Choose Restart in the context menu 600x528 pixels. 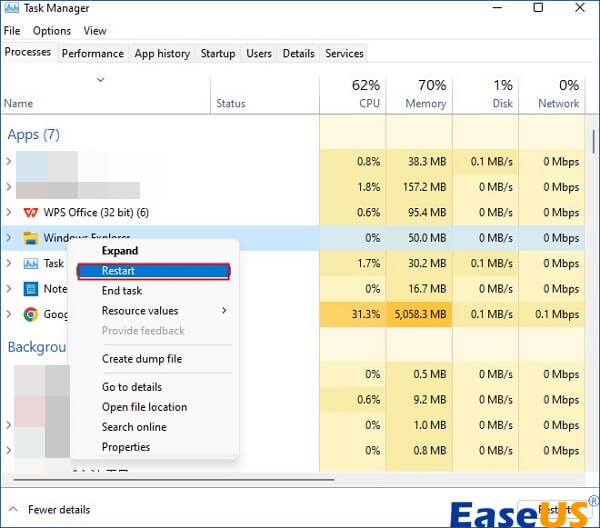click(x=153, y=271)
